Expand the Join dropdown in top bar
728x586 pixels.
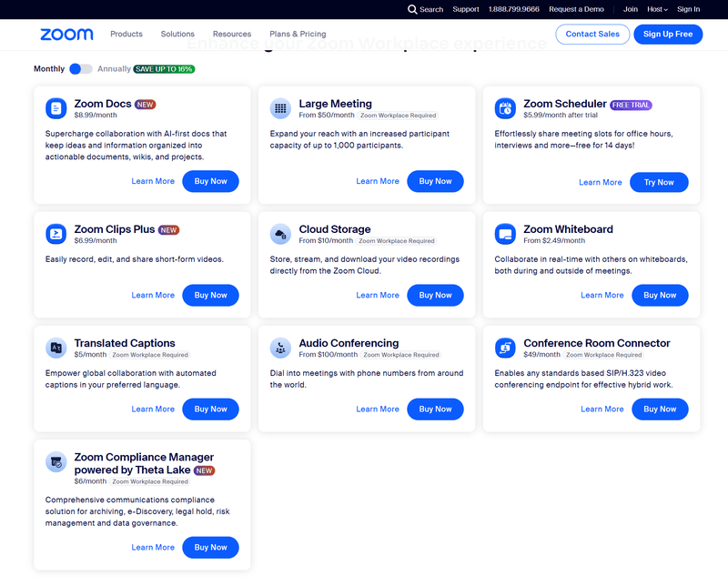click(630, 9)
